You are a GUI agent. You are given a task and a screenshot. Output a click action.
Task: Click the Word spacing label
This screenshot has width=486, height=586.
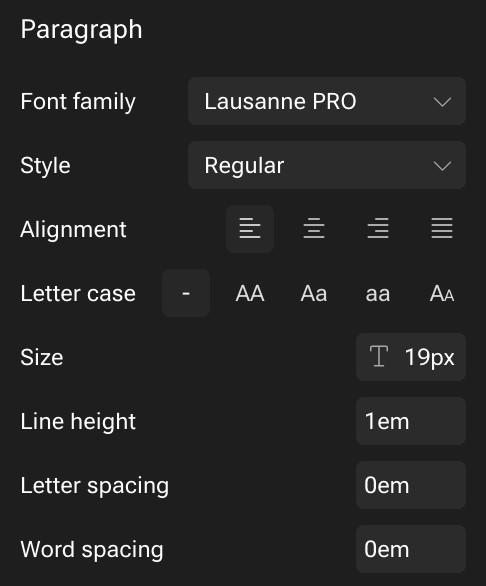pyautogui.click(x=92, y=550)
